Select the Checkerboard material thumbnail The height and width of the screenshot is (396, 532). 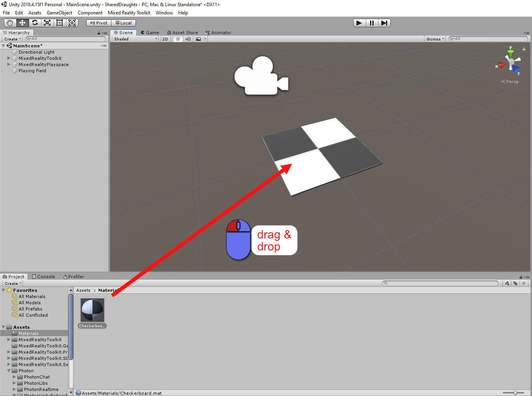[x=92, y=310]
